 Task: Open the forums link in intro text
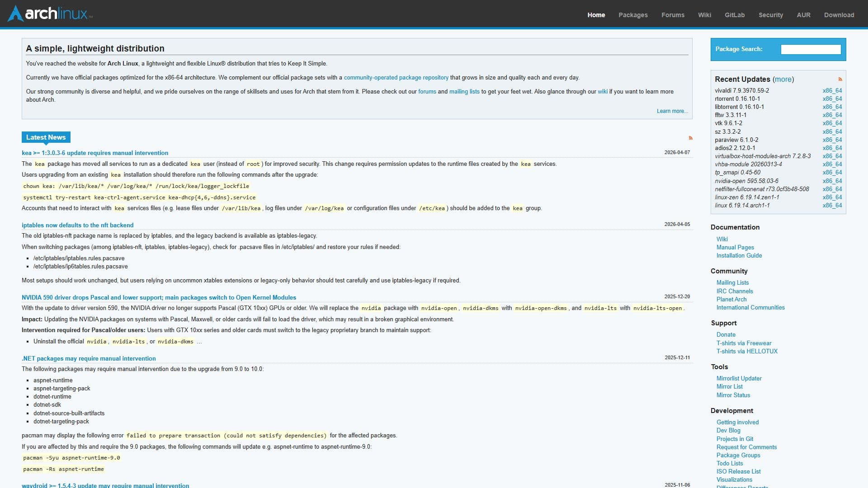point(427,92)
